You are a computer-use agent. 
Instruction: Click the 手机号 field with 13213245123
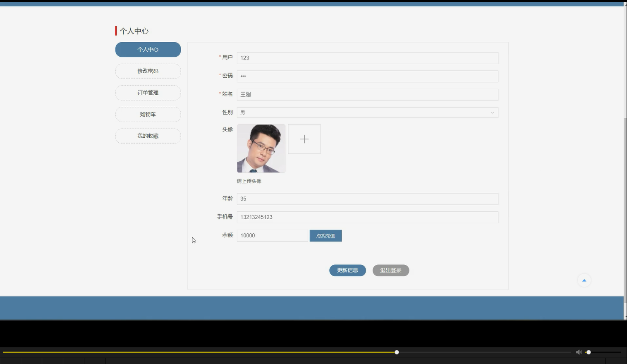click(367, 217)
